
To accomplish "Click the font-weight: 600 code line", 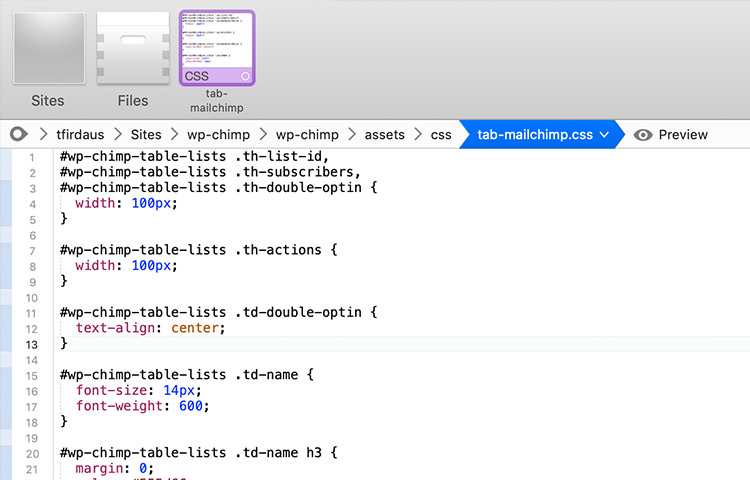I will point(142,406).
